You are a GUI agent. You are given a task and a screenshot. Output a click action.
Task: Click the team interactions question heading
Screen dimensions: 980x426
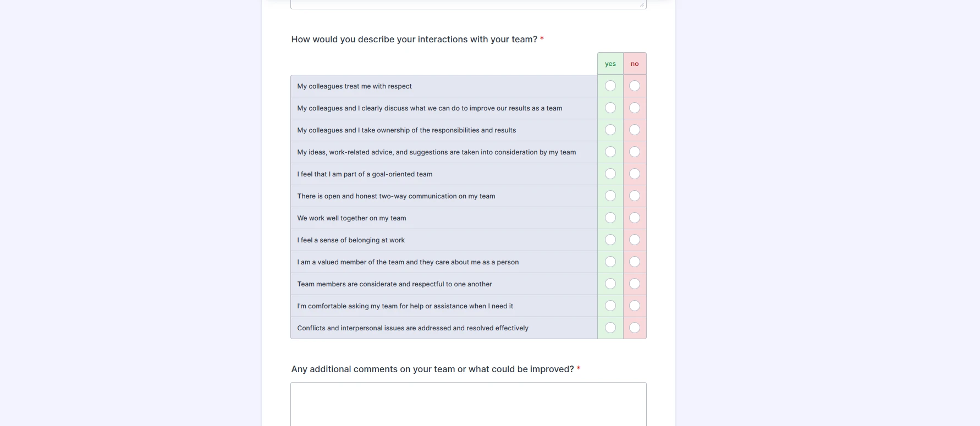(414, 39)
